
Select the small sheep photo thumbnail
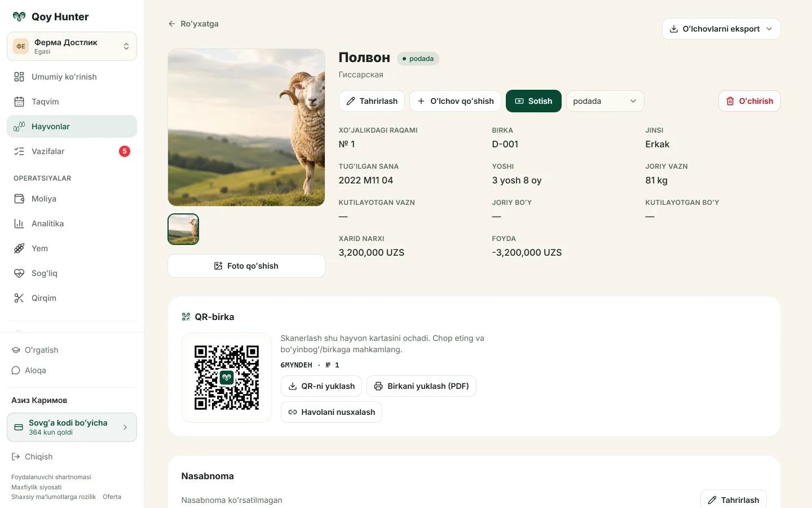tap(183, 229)
